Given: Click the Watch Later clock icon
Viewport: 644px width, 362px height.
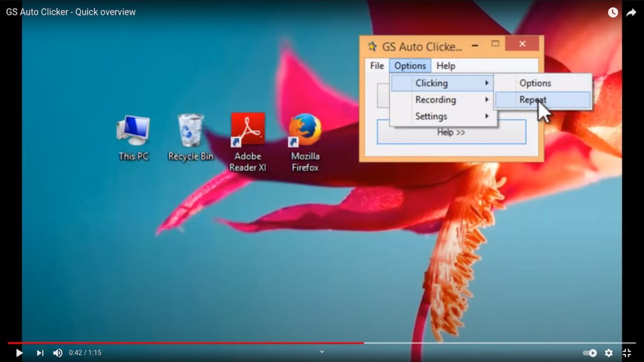Looking at the screenshot, I should (x=612, y=12).
